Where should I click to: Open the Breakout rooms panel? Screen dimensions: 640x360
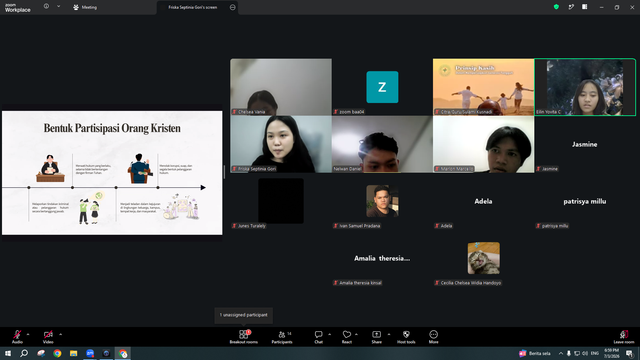[244, 336]
